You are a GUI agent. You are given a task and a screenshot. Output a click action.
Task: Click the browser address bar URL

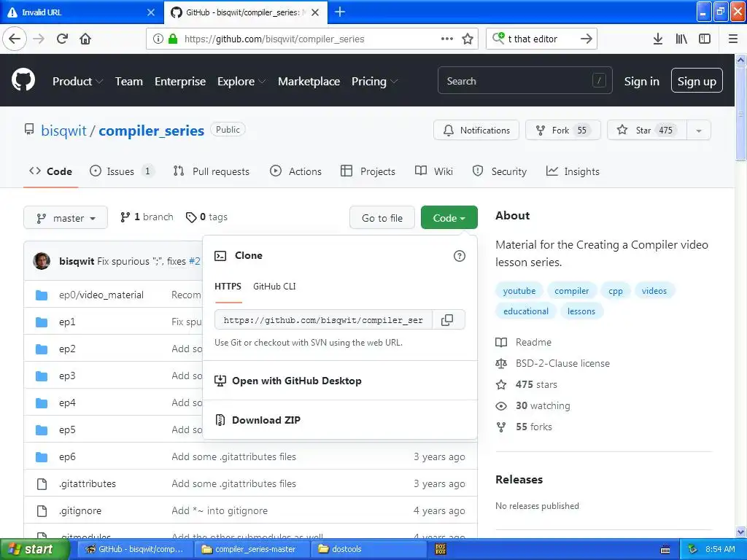tap(274, 39)
